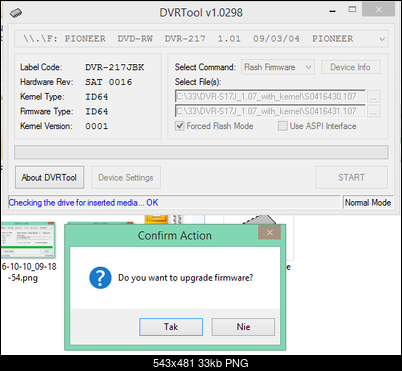
Task: Minimize the DVRTool window
Action: pyautogui.click(x=332, y=11)
